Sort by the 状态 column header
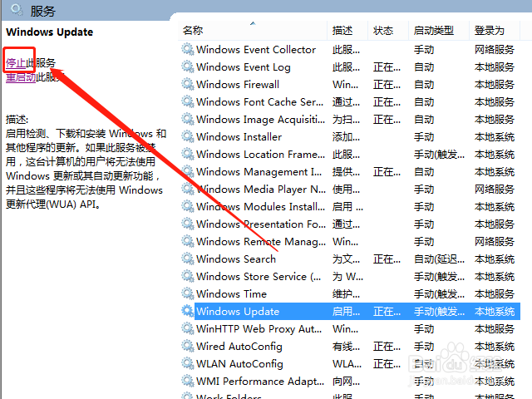 pos(388,31)
